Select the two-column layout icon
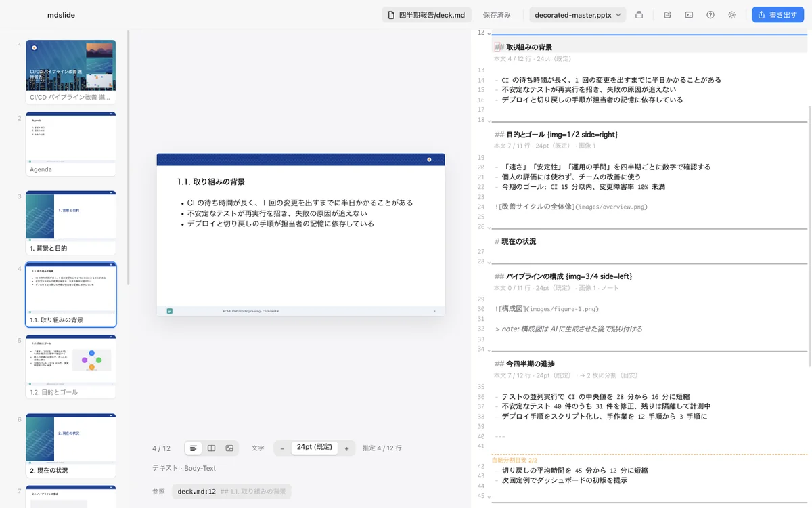The height and width of the screenshot is (508, 812). point(211,448)
